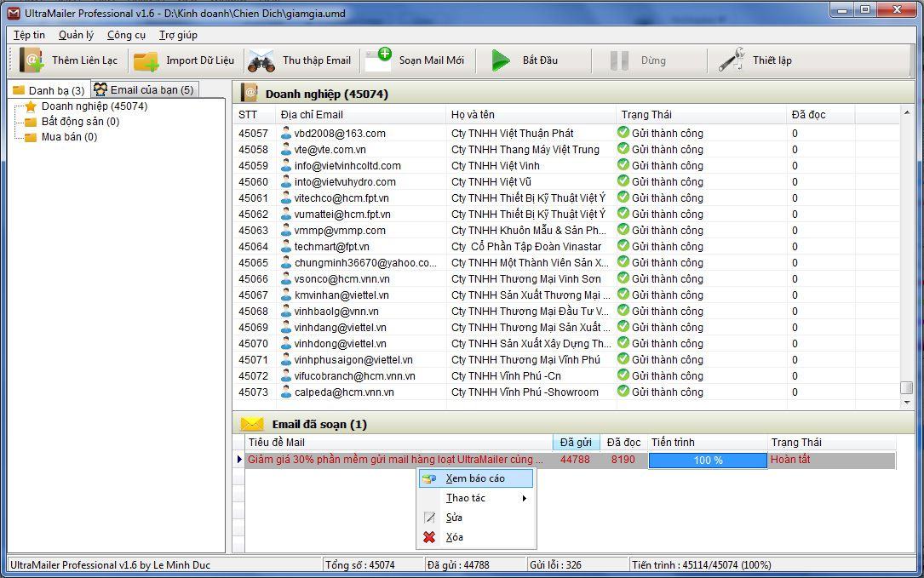Click the Import Dữ Liệu folder icon
Image resolution: width=924 pixels, height=578 pixels.
(x=146, y=60)
